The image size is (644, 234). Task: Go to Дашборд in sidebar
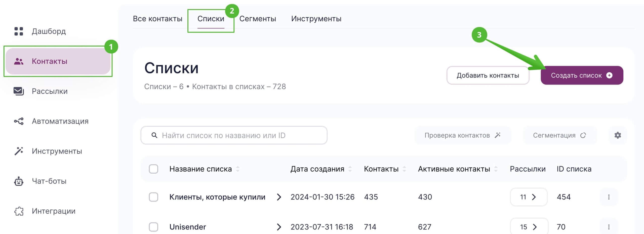click(x=49, y=31)
